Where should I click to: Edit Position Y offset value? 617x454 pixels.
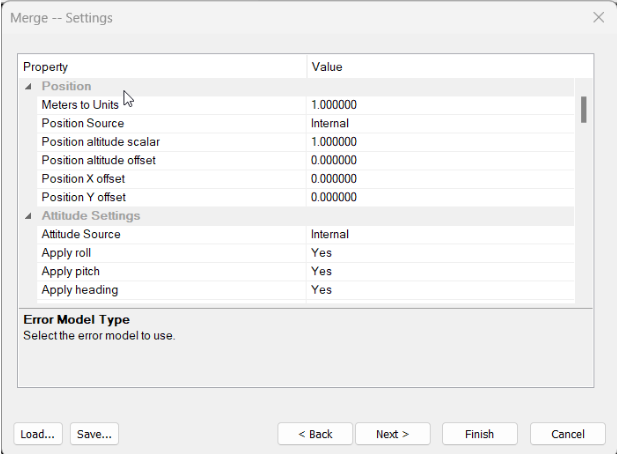(x=440, y=197)
